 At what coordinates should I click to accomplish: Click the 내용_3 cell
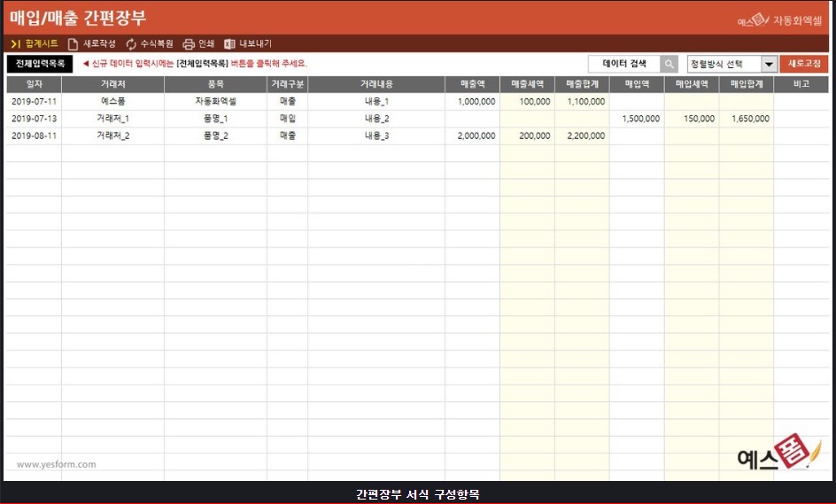[376, 136]
